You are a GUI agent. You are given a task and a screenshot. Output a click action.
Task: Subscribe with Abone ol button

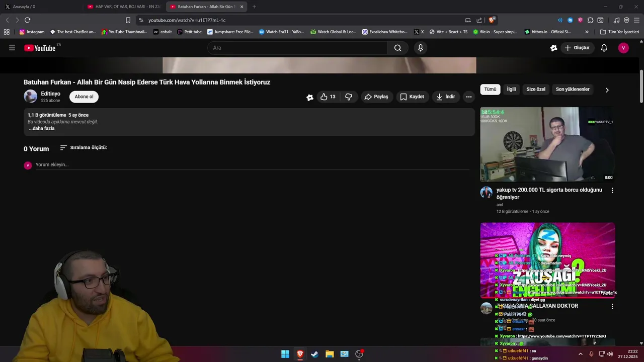[84, 97]
